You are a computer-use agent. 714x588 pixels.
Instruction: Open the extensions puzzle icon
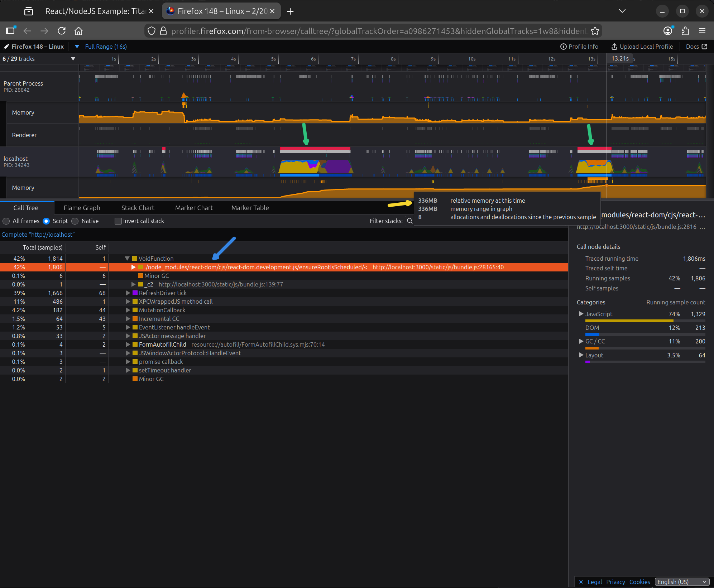(x=685, y=31)
